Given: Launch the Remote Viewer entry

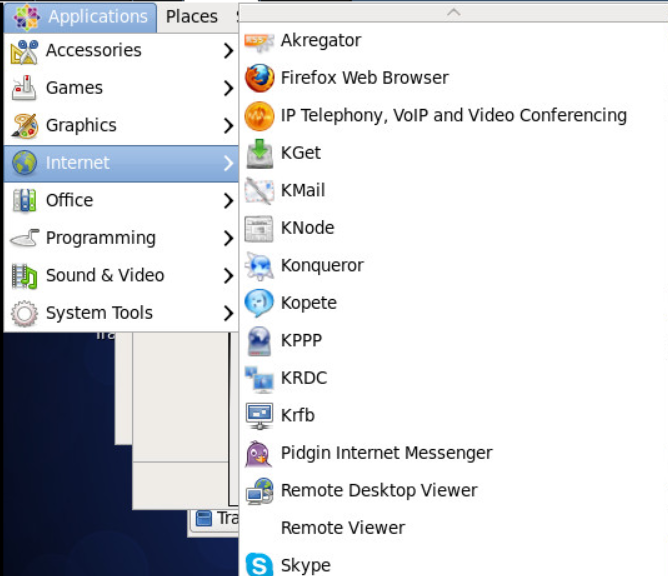Looking at the screenshot, I should pyautogui.click(x=453, y=528).
